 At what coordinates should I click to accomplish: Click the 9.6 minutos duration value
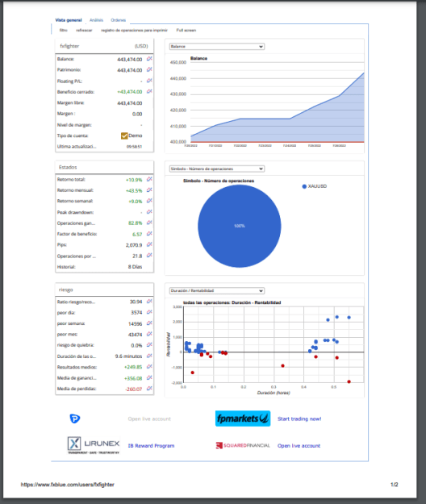(x=128, y=356)
